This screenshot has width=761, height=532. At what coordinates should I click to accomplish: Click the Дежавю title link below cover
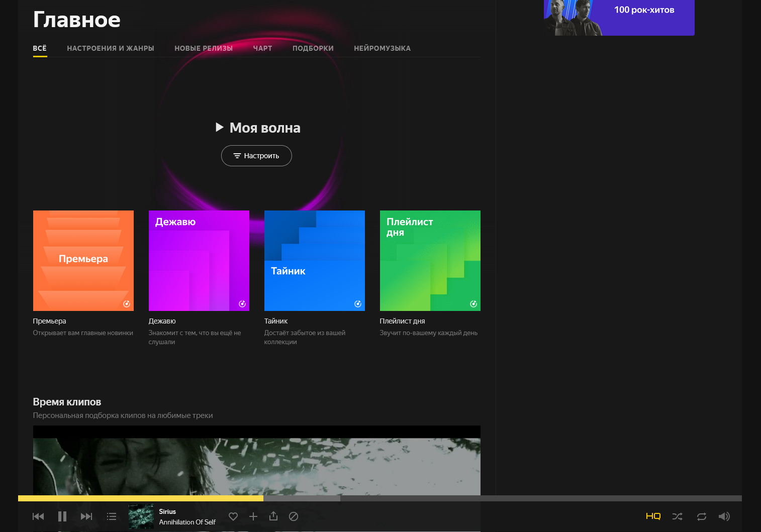[x=162, y=321]
